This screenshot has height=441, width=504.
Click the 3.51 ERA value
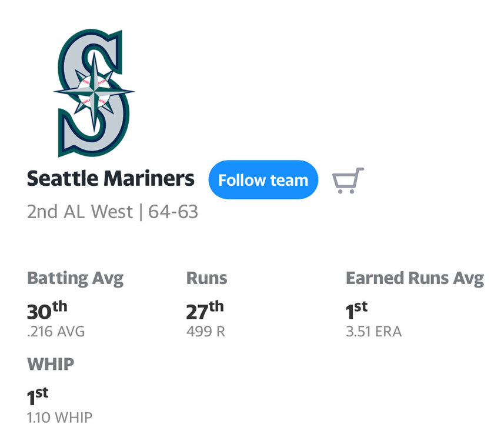pos(373,332)
